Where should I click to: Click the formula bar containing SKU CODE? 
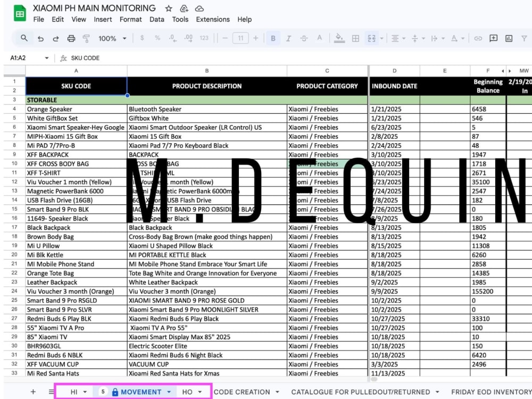pyautogui.click(x=298, y=58)
